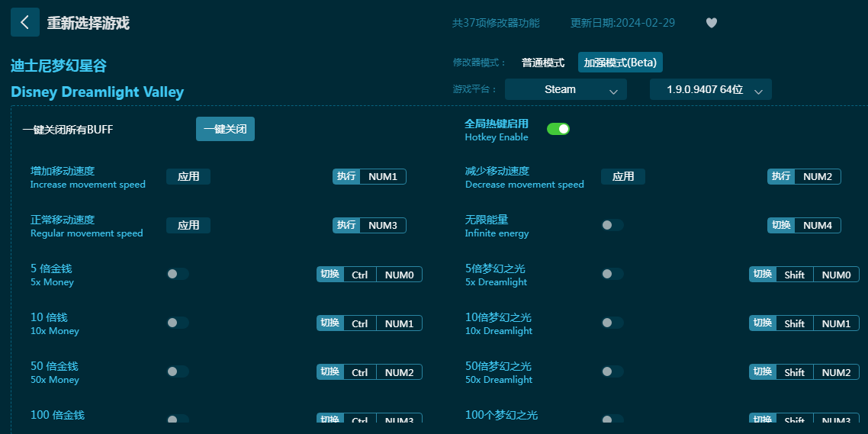Click the Disney Dreamlight Valley title
Screen dimensions: 868x434
coord(98,92)
